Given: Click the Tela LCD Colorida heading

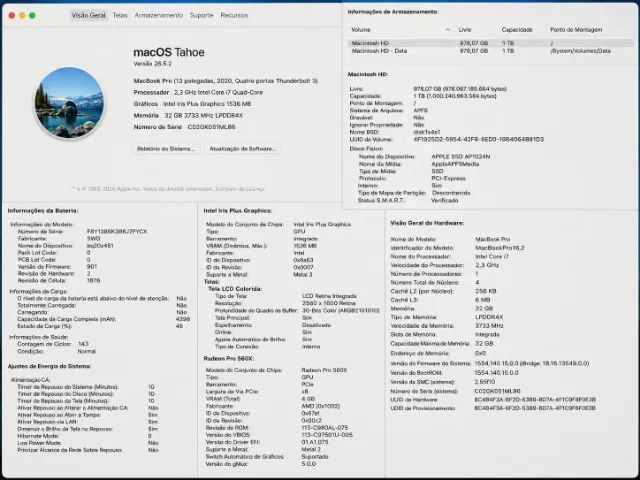Looking at the screenshot, I should (235, 289).
